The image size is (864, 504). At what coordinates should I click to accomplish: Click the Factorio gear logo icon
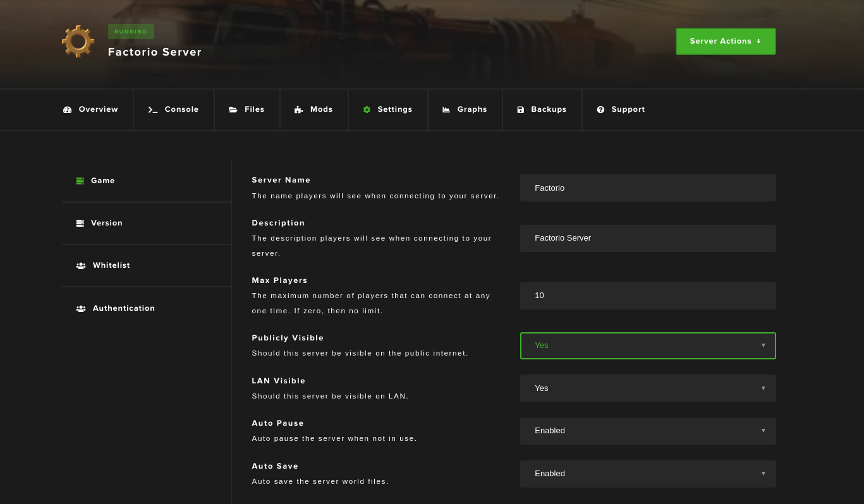pyautogui.click(x=78, y=42)
